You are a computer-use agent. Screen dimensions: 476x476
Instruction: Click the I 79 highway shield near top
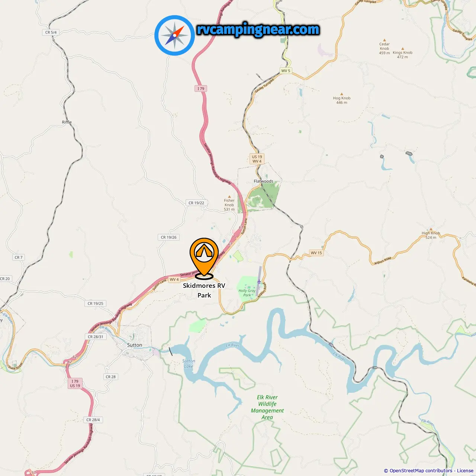(201, 89)
